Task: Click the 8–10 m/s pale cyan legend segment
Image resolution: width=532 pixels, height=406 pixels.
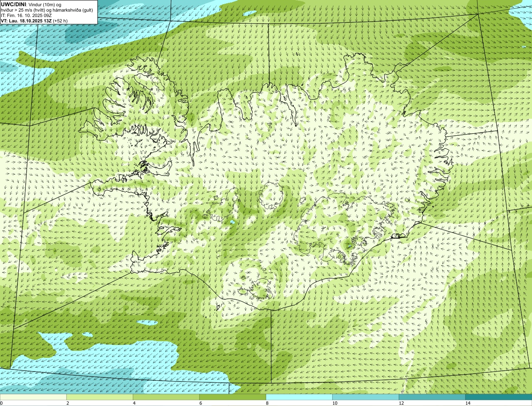Action: pyautogui.click(x=299, y=397)
